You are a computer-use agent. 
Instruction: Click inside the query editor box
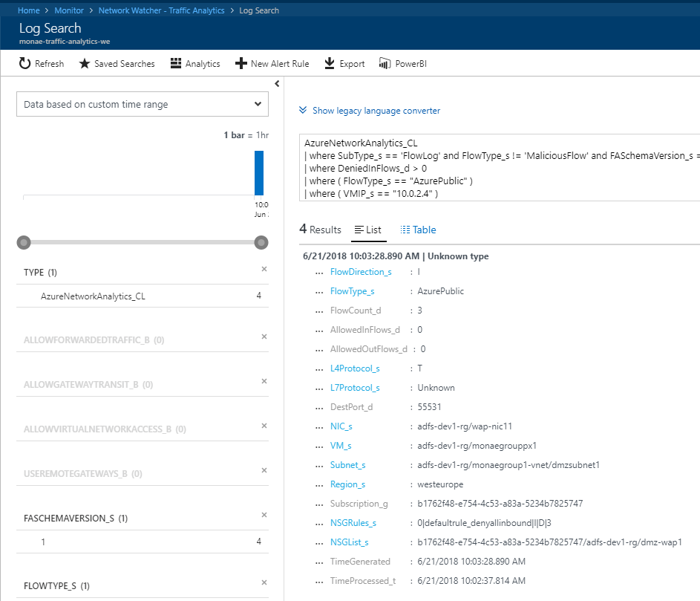[x=497, y=168]
